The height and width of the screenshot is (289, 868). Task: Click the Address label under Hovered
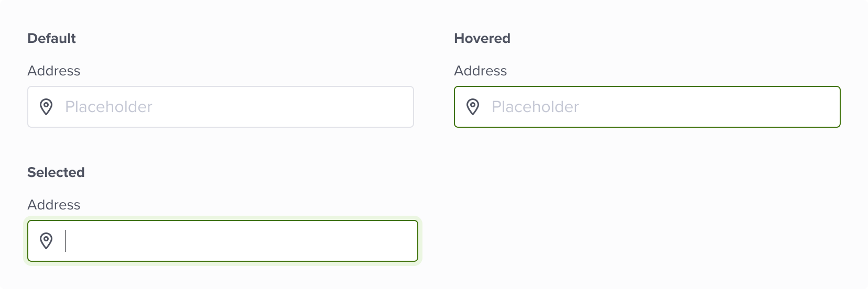pos(481,71)
